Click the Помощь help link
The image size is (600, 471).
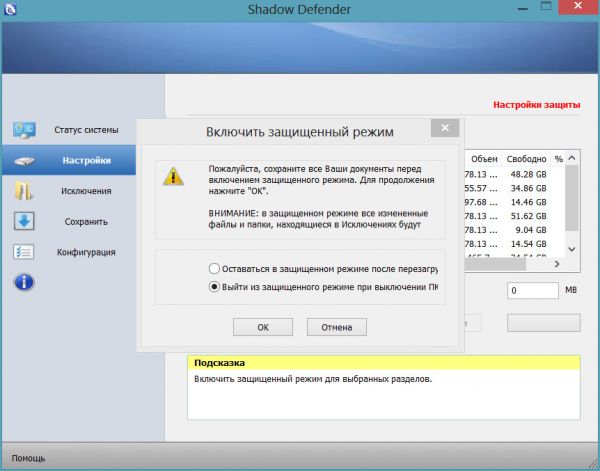(x=28, y=458)
